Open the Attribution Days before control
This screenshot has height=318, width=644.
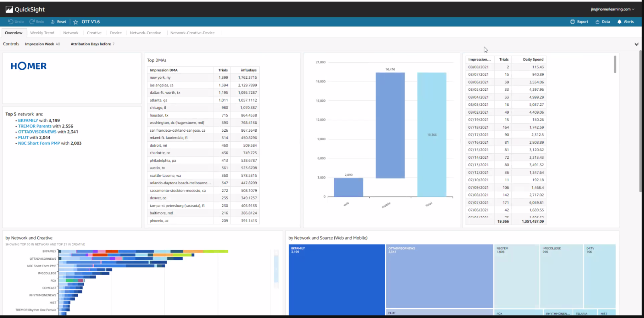click(92, 44)
